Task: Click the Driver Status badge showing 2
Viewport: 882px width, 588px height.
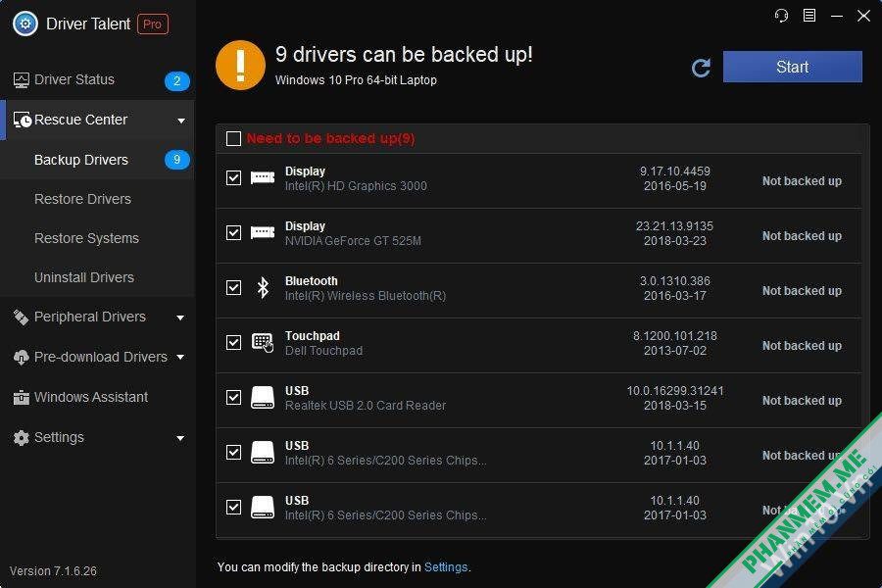Action: (x=176, y=81)
